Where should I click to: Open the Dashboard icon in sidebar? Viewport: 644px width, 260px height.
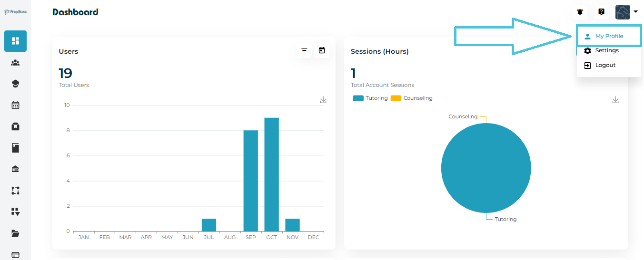coord(15,41)
